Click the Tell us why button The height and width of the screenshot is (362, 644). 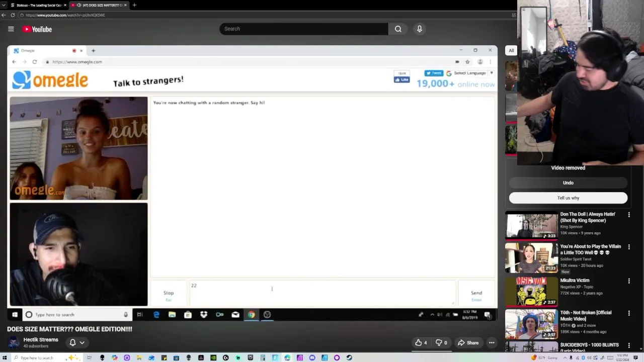tap(568, 198)
